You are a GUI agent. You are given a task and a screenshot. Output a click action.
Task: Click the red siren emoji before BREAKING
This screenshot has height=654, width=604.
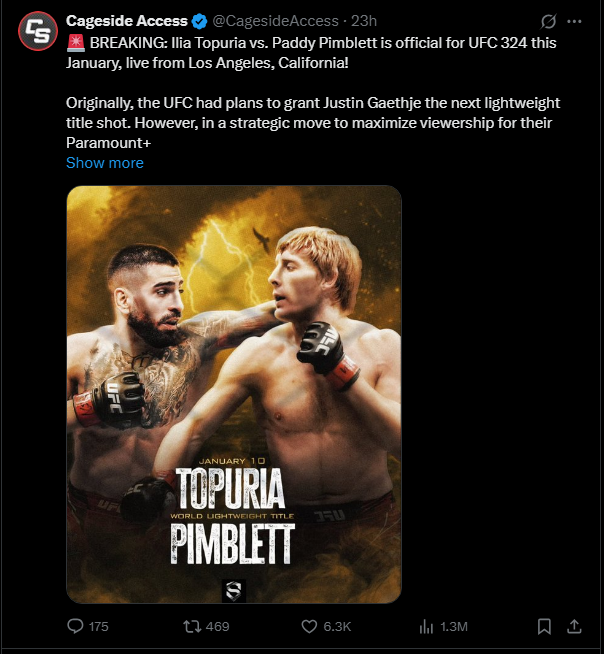click(x=75, y=44)
